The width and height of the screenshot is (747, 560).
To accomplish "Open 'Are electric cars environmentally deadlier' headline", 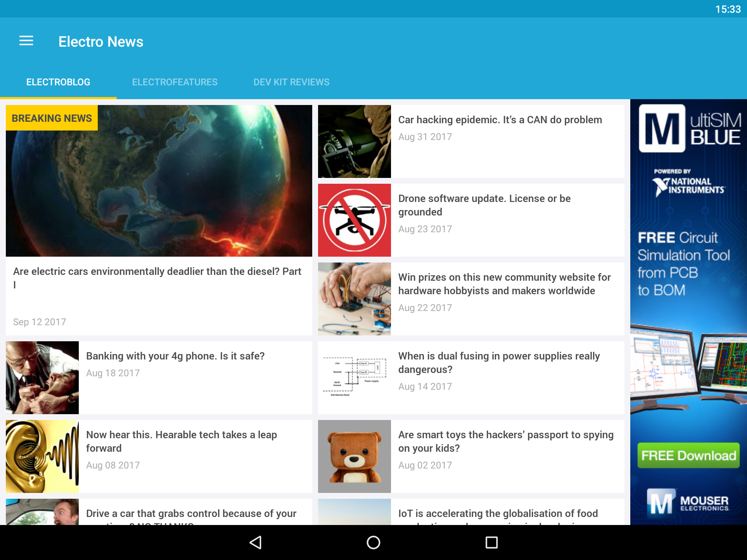I will [x=157, y=278].
